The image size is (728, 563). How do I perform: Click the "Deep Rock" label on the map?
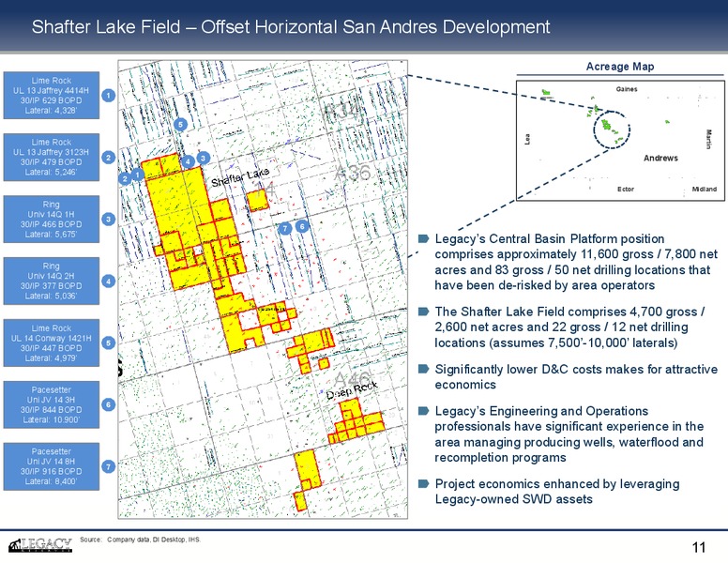352,390
